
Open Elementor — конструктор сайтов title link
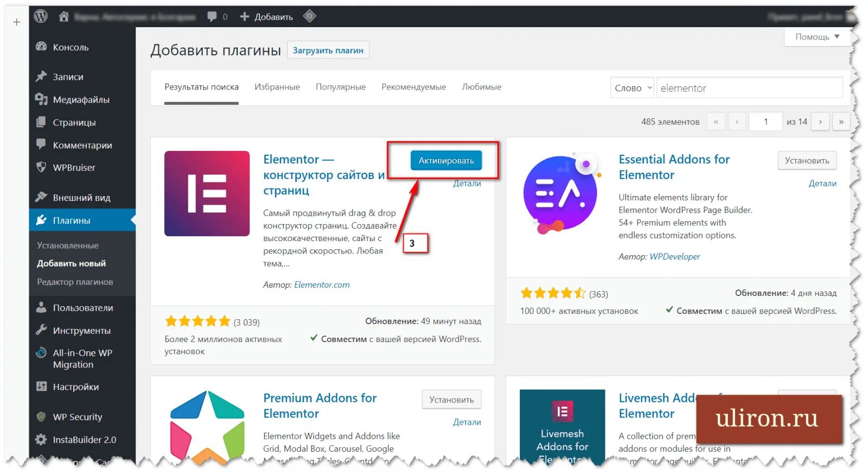click(x=324, y=175)
